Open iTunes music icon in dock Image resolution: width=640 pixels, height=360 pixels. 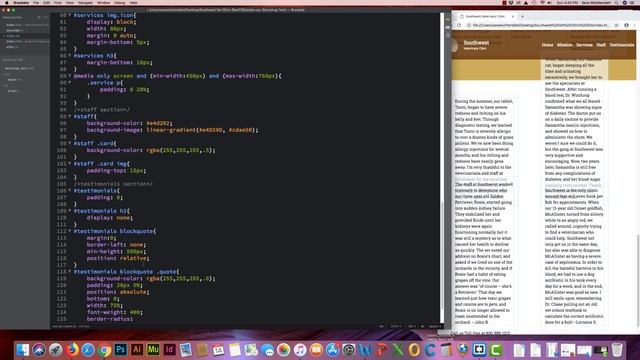coord(300,350)
